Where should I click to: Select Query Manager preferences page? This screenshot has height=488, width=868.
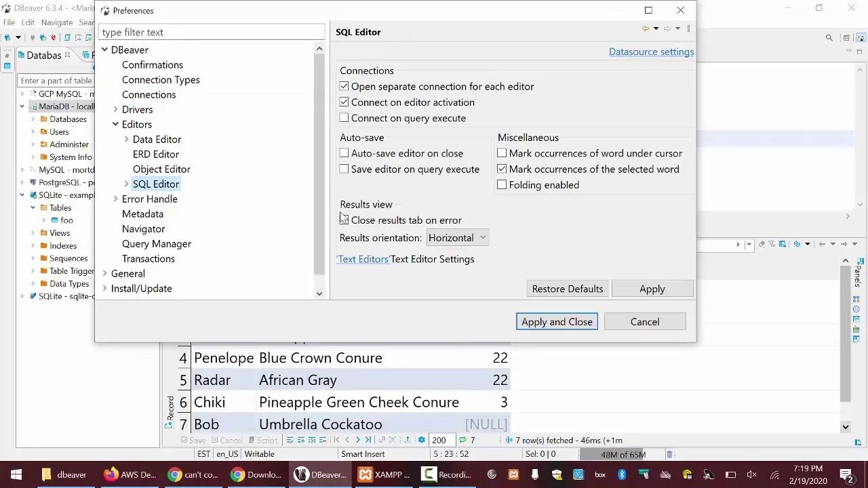(157, 243)
